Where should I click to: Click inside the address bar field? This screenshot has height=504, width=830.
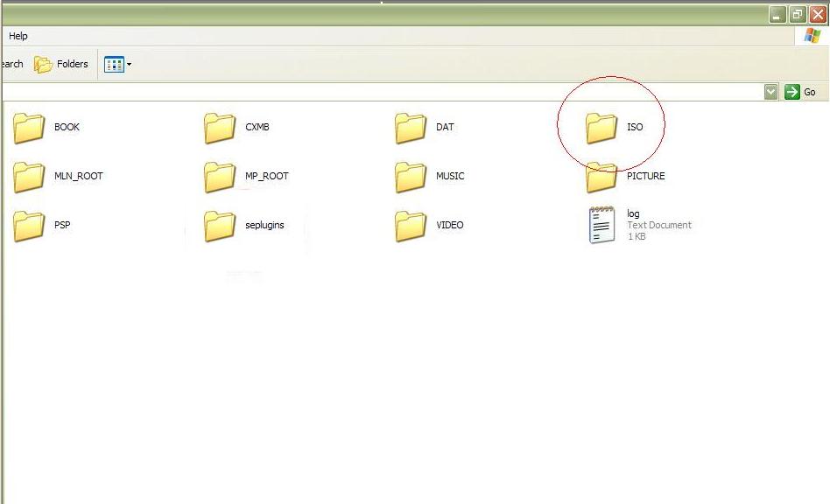(383, 92)
